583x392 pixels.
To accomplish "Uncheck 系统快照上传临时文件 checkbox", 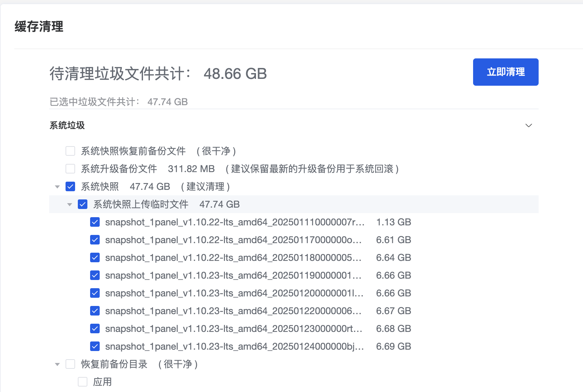I will 83,204.
